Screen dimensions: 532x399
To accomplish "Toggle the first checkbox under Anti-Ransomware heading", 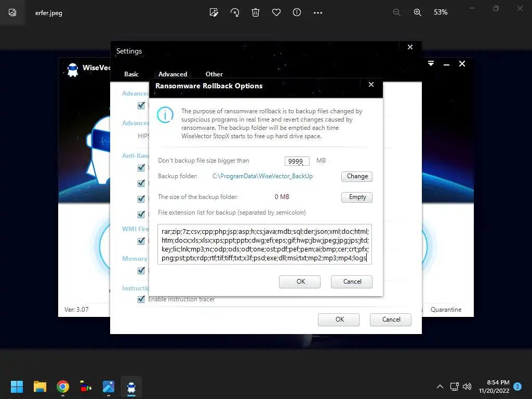I will click(x=141, y=168).
